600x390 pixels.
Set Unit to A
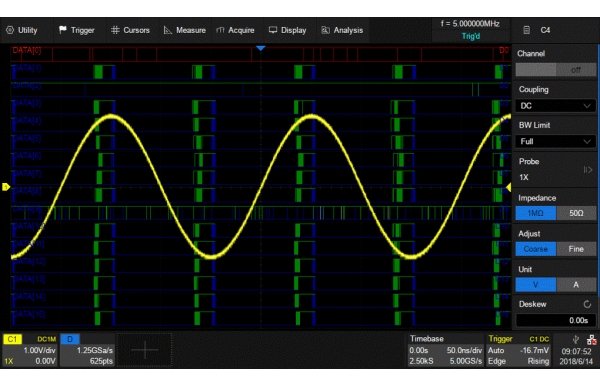tap(576, 284)
